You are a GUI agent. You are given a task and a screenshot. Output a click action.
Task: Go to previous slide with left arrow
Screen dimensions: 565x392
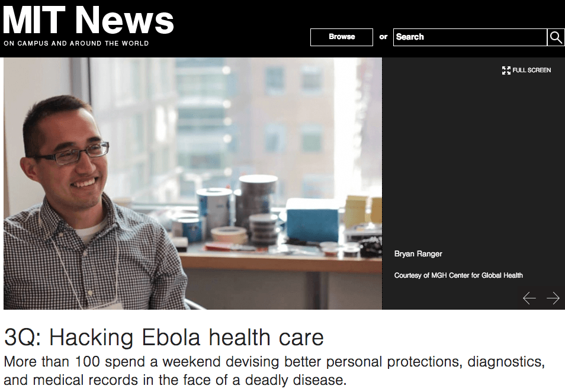tap(529, 298)
